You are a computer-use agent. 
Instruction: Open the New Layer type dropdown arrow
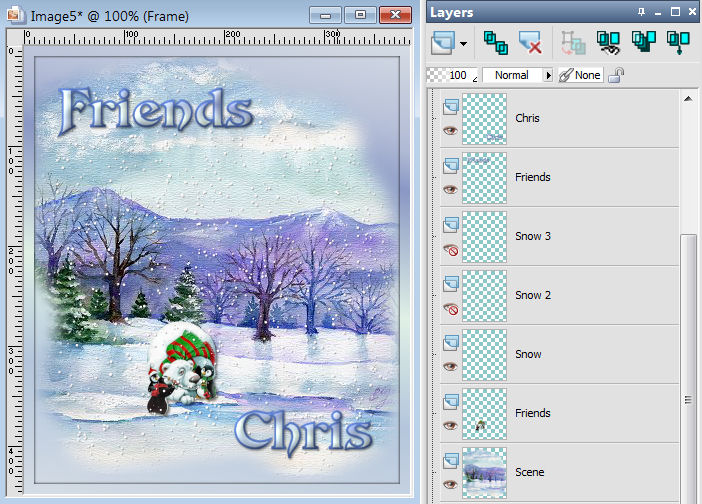464,44
